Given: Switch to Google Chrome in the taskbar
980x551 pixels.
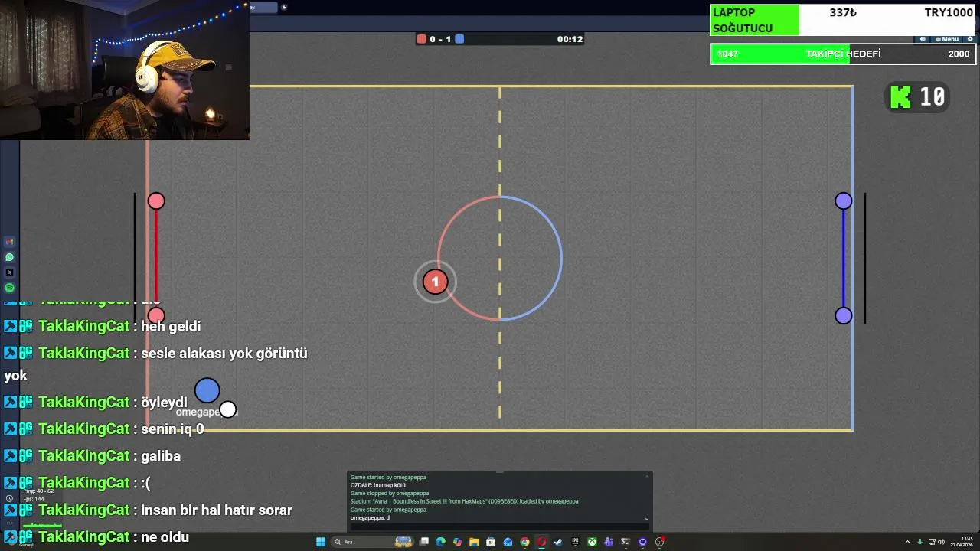Looking at the screenshot, I should pyautogui.click(x=524, y=542).
